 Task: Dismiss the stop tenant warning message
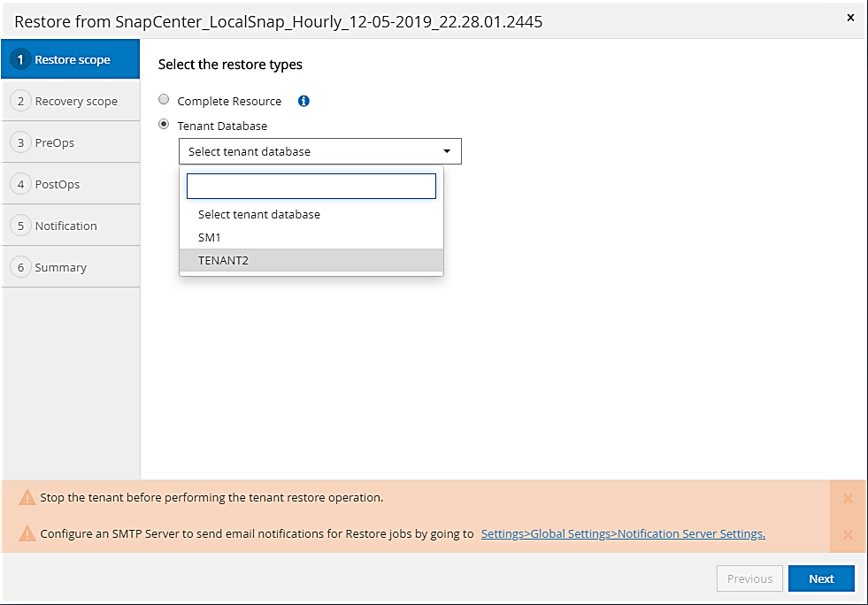[x=848, y=498]
